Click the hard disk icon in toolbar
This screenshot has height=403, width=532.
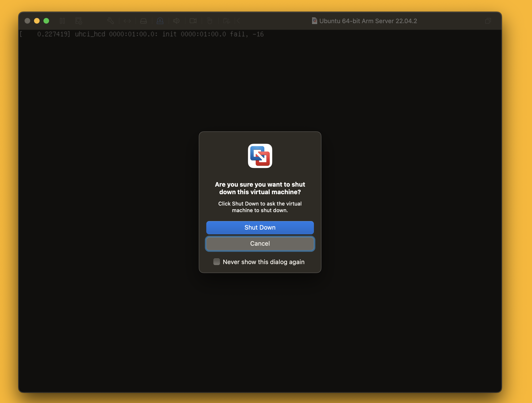[144, 21]
